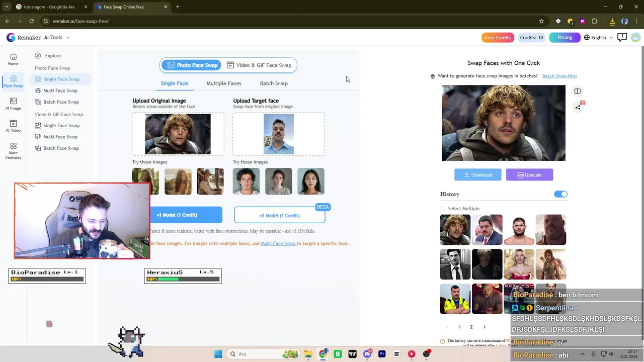Select the Batch Swap tab
Screen dimensions: 644x362
click(274, 83)
